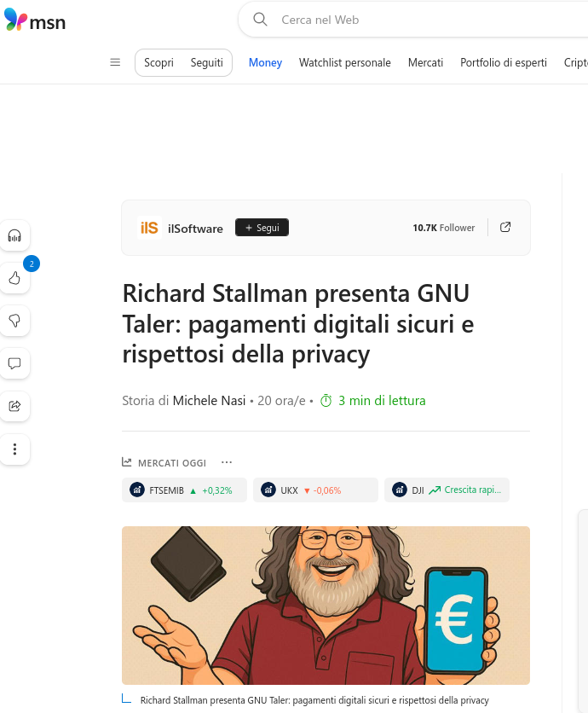Open Watchlist personale menu item
Image resolution: width=588 pixels, height=713 pixels.
click(x=344, y=62)
